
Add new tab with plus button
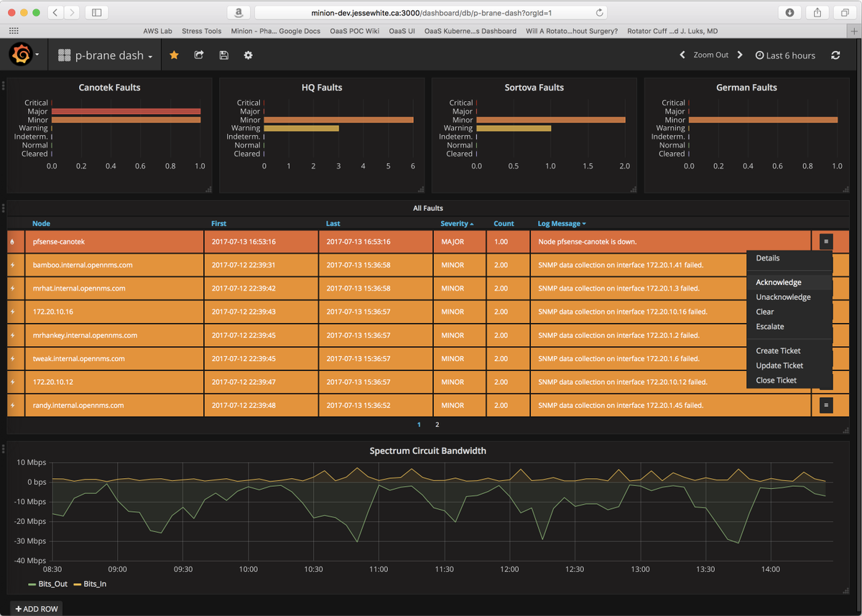tap(855, 31)
